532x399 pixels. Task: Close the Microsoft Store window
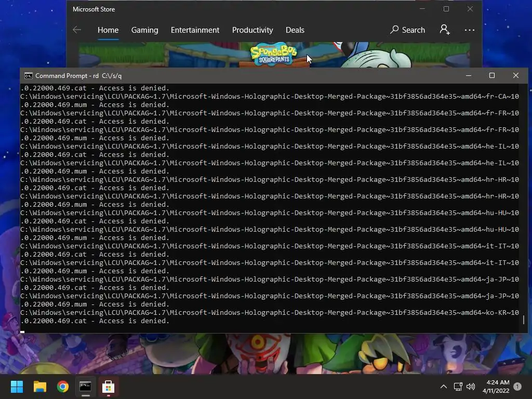470,9
